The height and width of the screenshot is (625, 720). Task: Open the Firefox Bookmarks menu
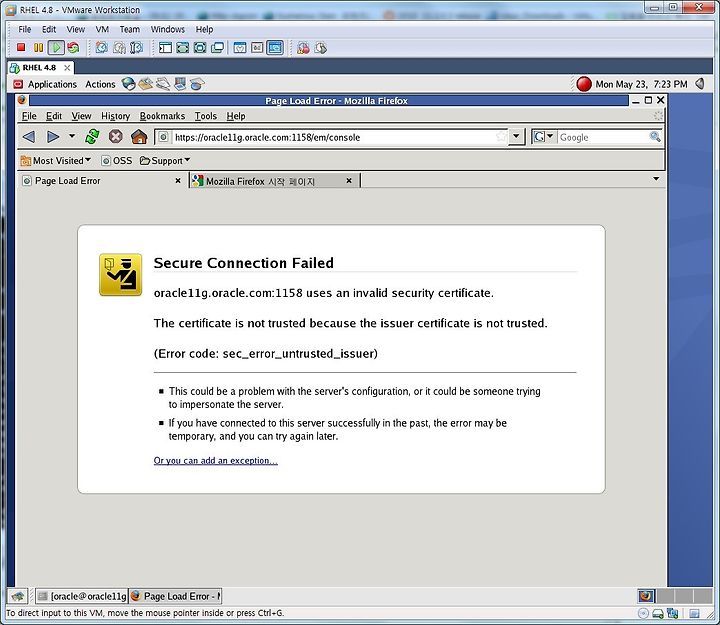[163, 116]
